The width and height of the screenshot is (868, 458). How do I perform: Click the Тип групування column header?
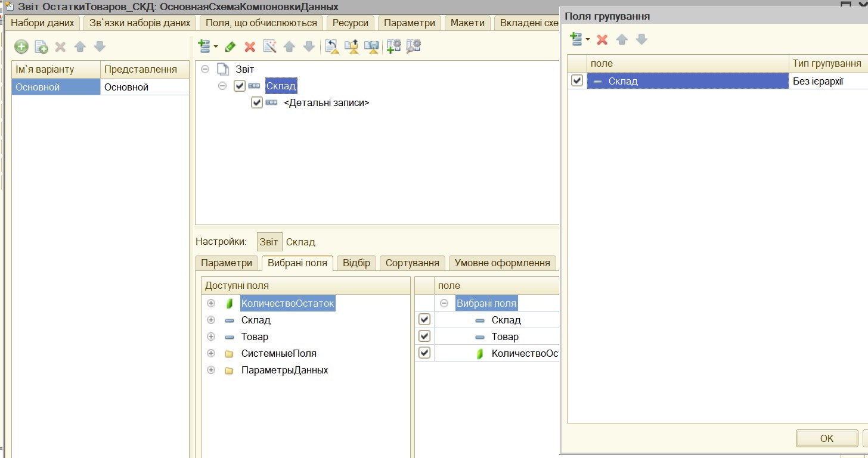pyautogui.click(x=829, y=63)
